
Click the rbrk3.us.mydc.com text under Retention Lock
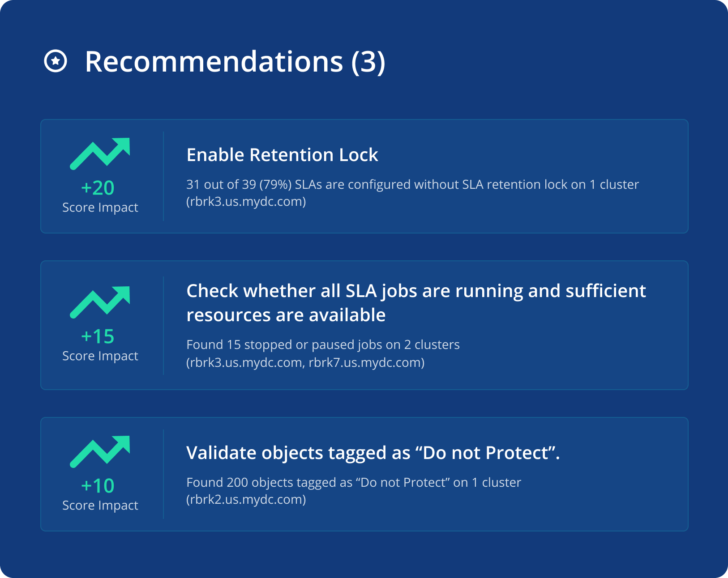(x=246, y=202)
